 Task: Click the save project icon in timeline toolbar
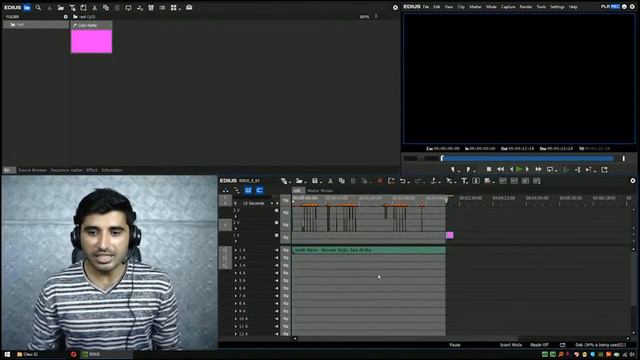click(x=315, y=181)
